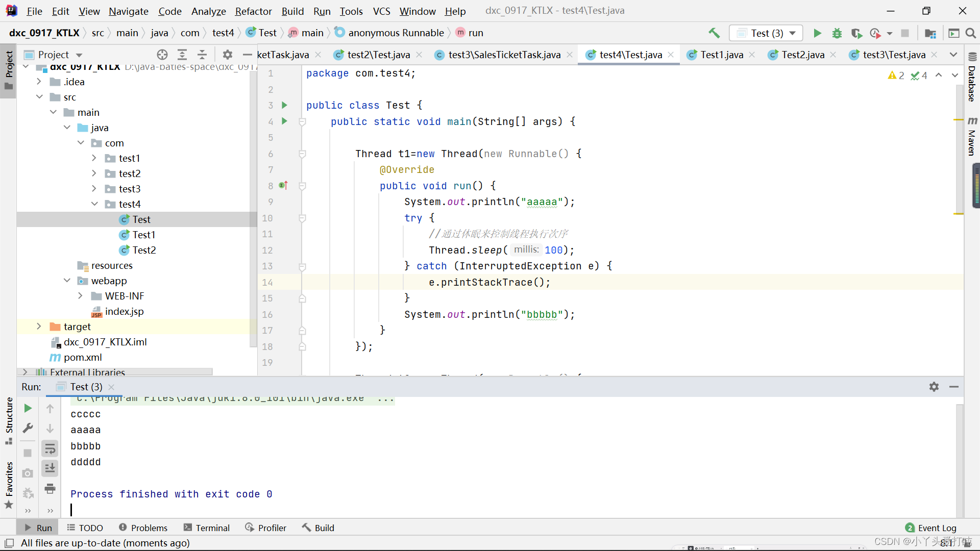Click the warnings count indicator in editor
The image size is (980, 551).
(896, 76)
